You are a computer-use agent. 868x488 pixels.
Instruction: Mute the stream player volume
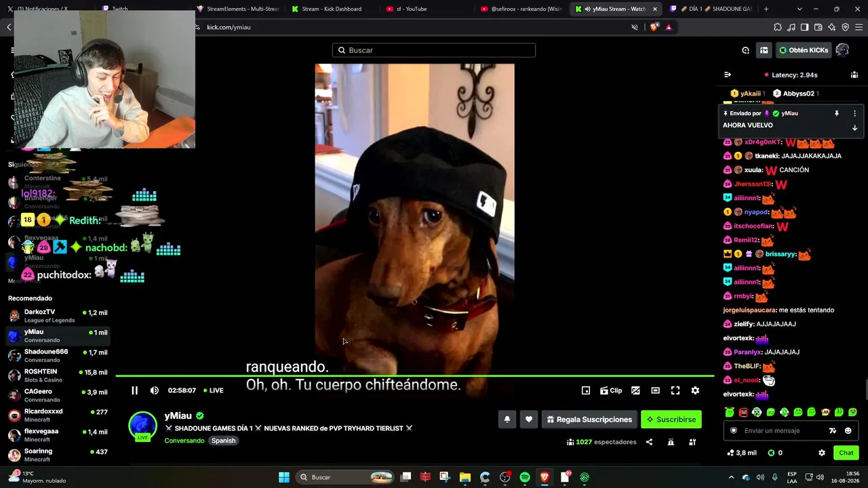[155, 390]
